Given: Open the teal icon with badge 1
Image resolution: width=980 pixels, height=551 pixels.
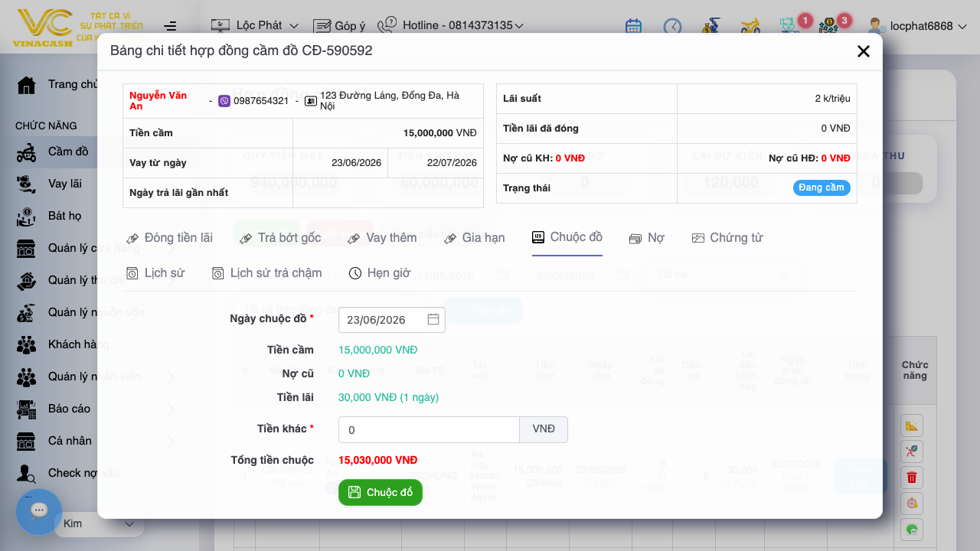Looking at the screenshot, I should tap(789, 26).
